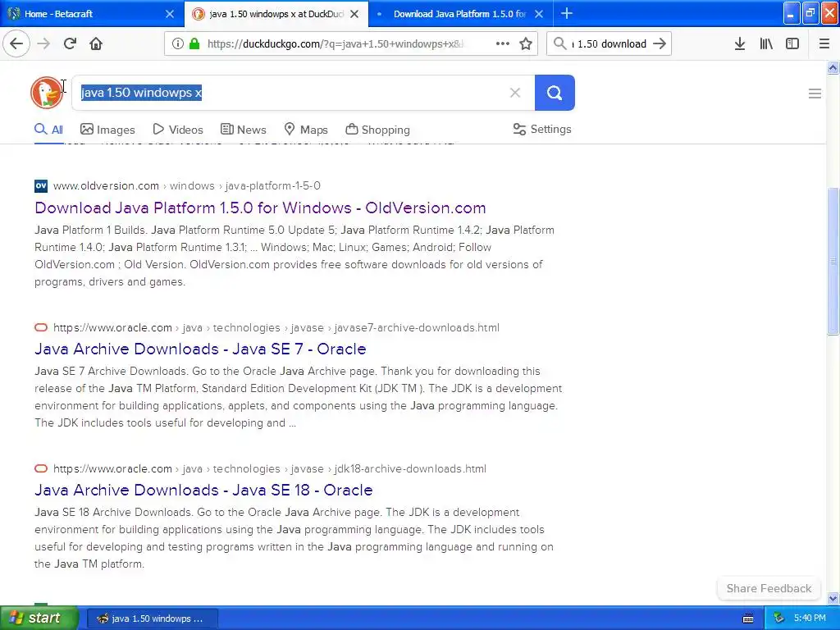The height and width of the screenshot is (630, 840).
Task: Switch to Maps results
Action: point(306,130)
